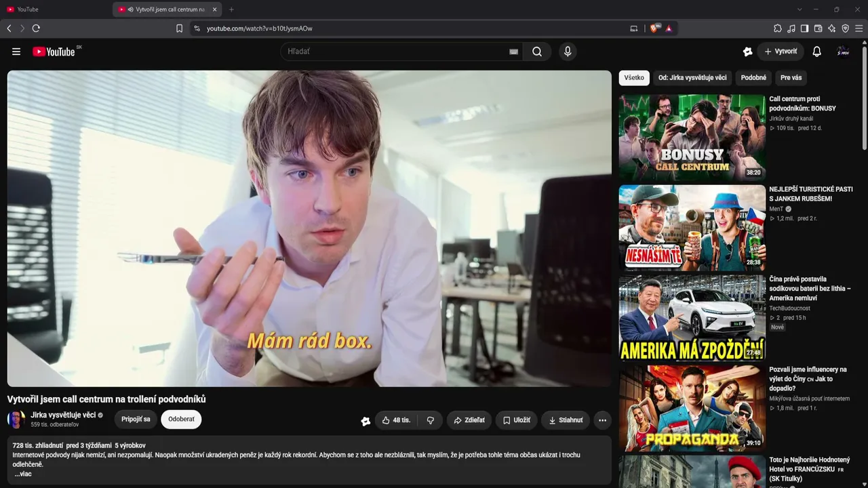The image size is (868, 488).
Task: Open 'NEJLEPŠÍ TURISTICKÉ PASTI S JANKEM RUBEŠEM!' title
Action: (x=811, y=194)
